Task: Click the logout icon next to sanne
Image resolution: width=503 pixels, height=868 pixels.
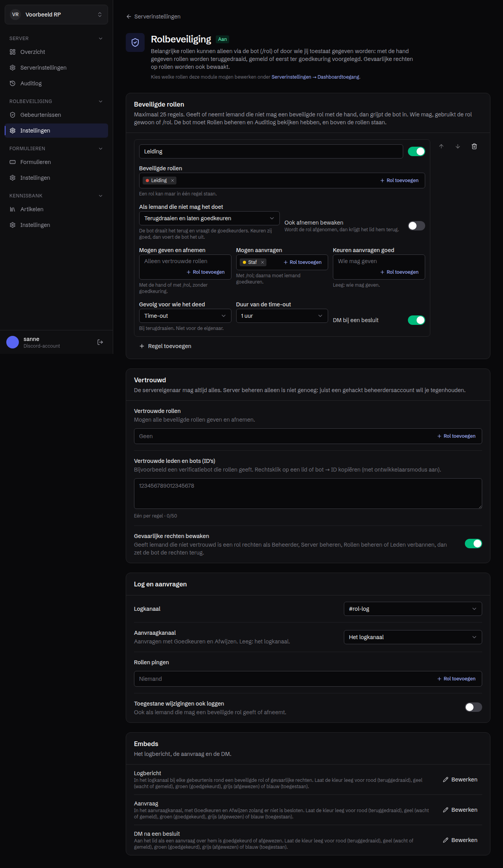Action: 100,342
